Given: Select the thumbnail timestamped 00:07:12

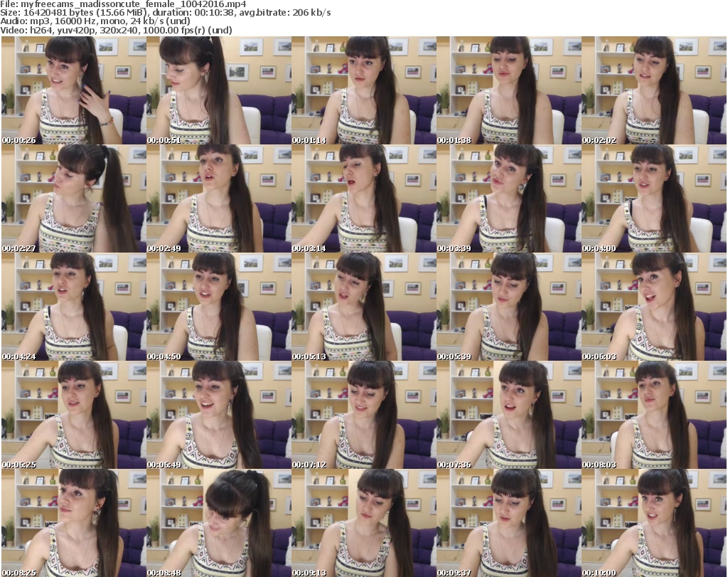Looking at the screenshot, I should 363,415.
